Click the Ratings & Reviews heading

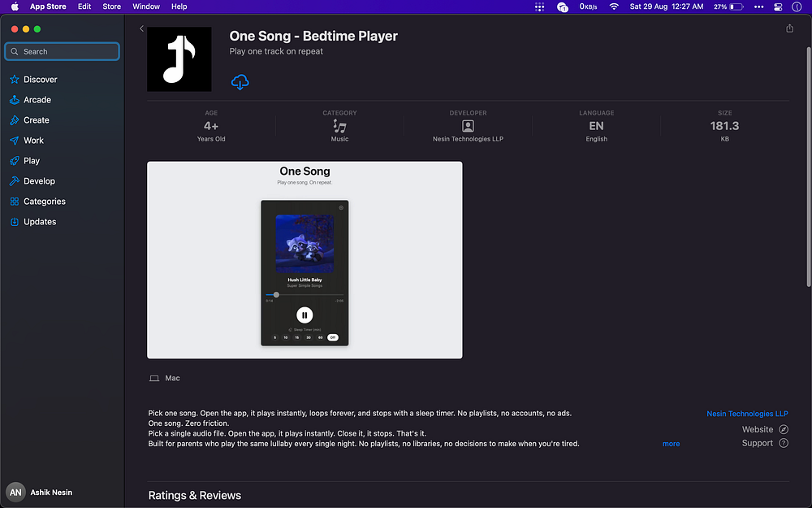tap(195, 496)
